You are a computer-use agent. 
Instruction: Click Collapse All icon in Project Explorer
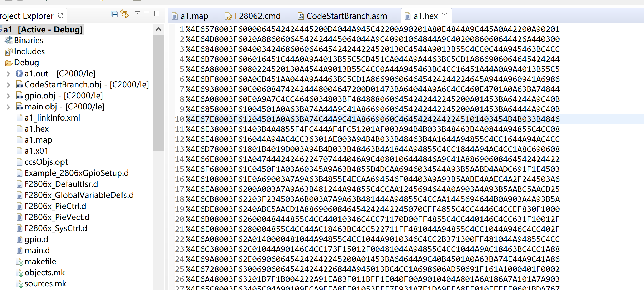coord(114,14)
